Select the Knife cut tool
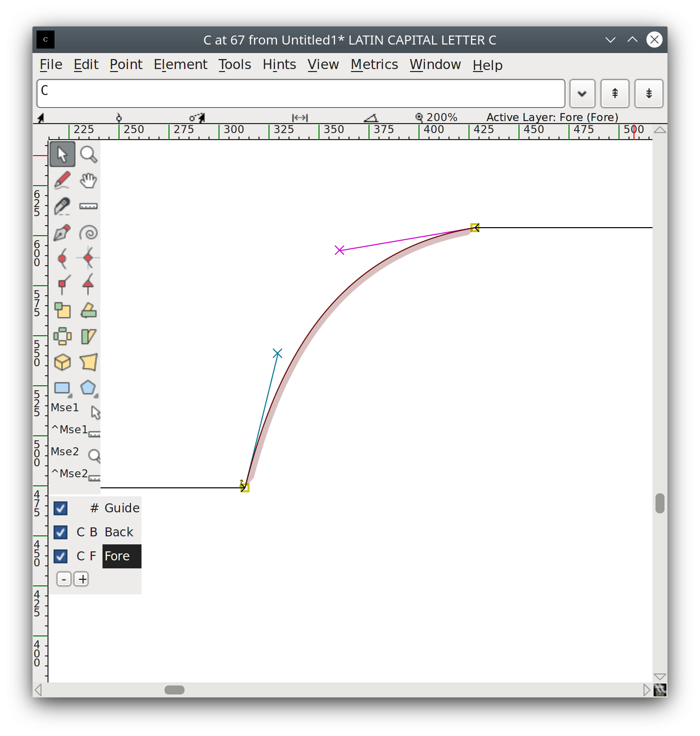This screenshot has height=736, width=700. tap(62, 206)
